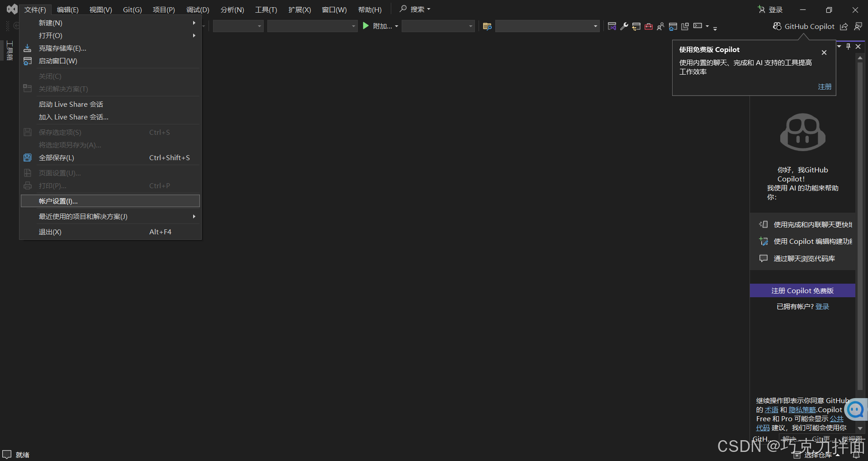Open the 附加... dropdown arrow
Screen dimensions: 868x461
pos(397,26)
